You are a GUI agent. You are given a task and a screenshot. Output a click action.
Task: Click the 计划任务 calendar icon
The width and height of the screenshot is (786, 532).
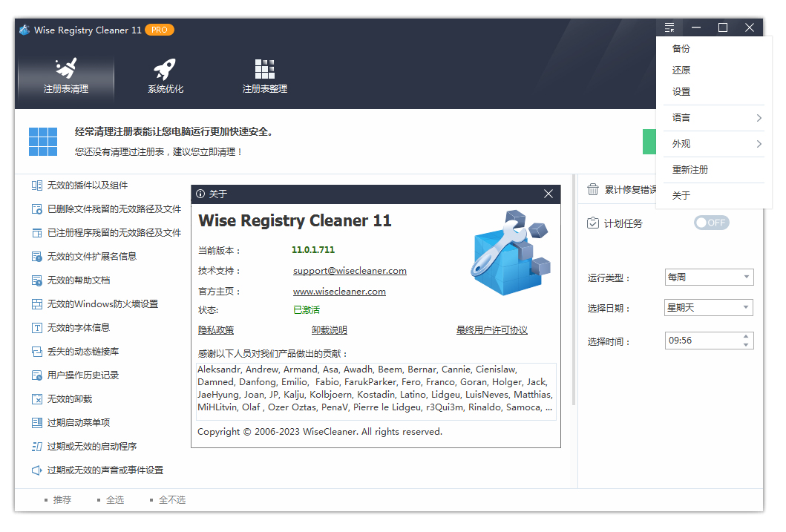592,223
